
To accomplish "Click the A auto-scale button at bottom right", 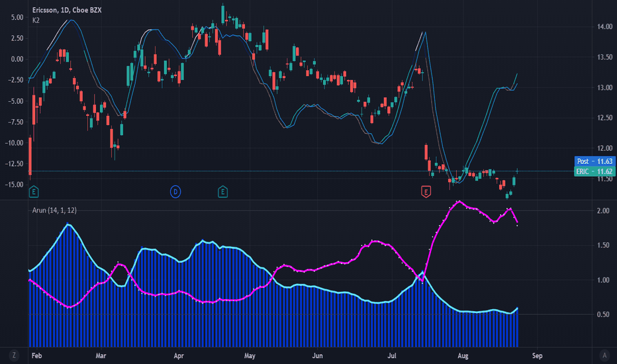I will click(x=605, y=355).
